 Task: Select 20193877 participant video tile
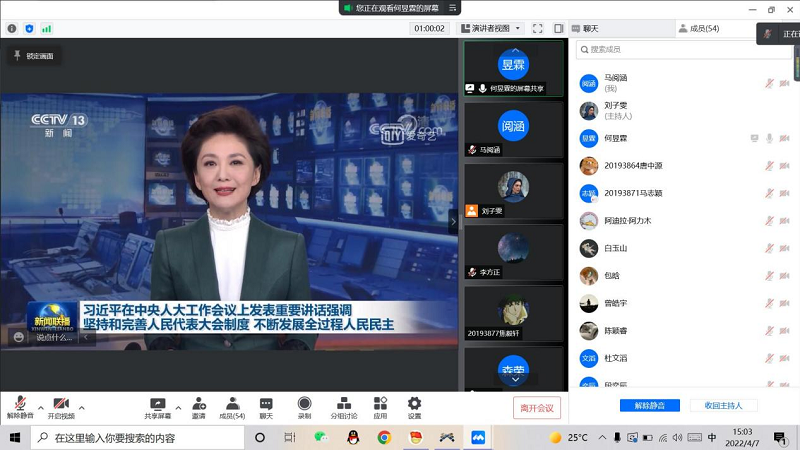tap(513, 313)
